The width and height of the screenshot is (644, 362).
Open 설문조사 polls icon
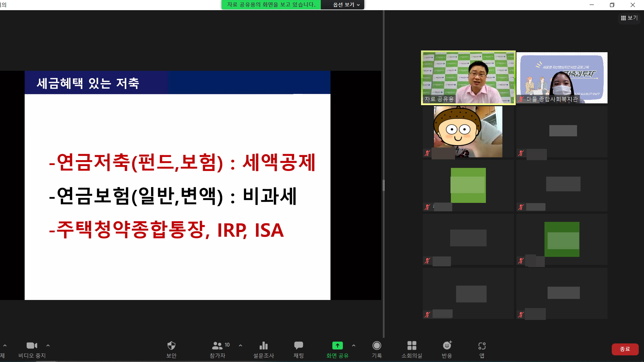[x=263, y=346]
